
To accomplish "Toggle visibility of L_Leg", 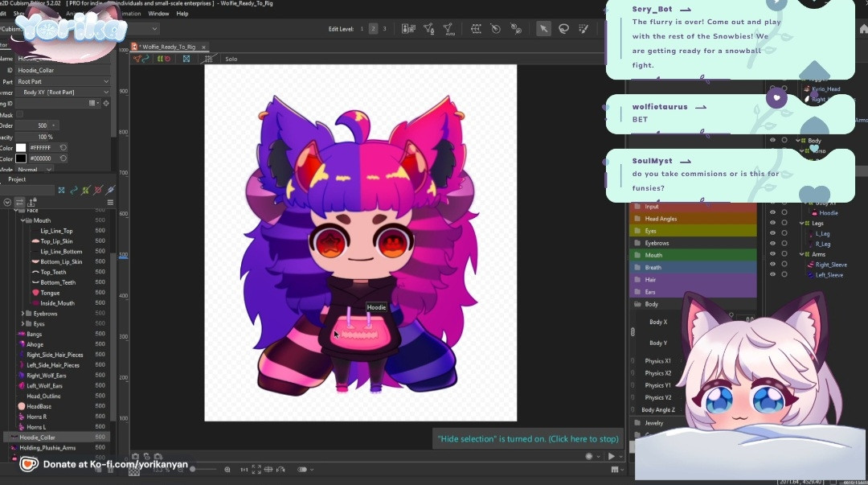I will click(773, 233).
